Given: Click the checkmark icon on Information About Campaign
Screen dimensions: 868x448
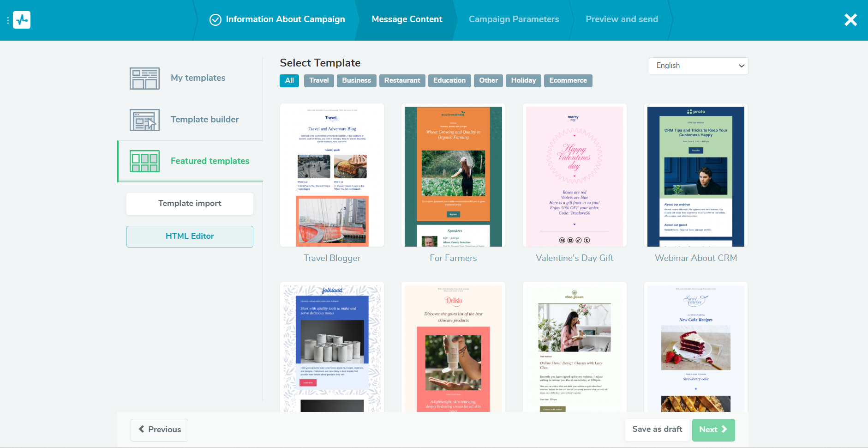Looking at the screenshot, I should pyautogui.click(x=215, y=19).
